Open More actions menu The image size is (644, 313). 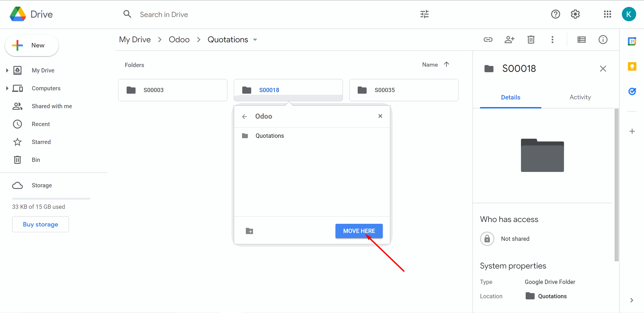coord(552,40)
